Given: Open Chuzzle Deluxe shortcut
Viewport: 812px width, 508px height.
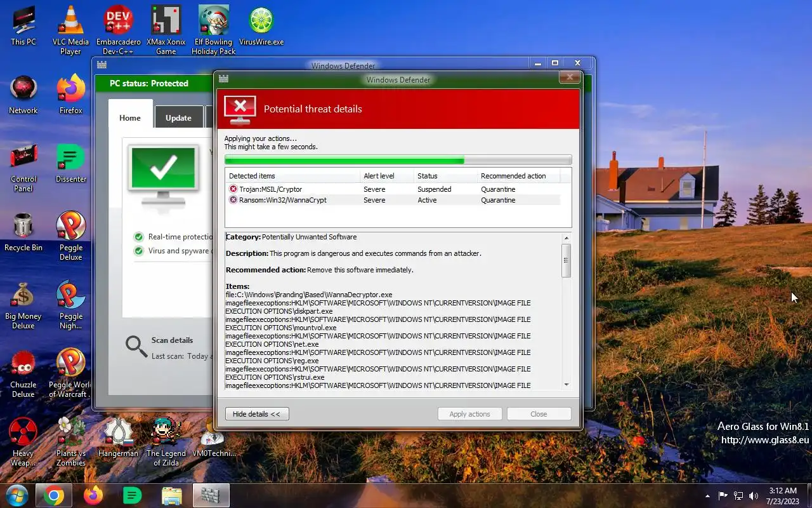Looking at the screenshot, I should [23, 373].
